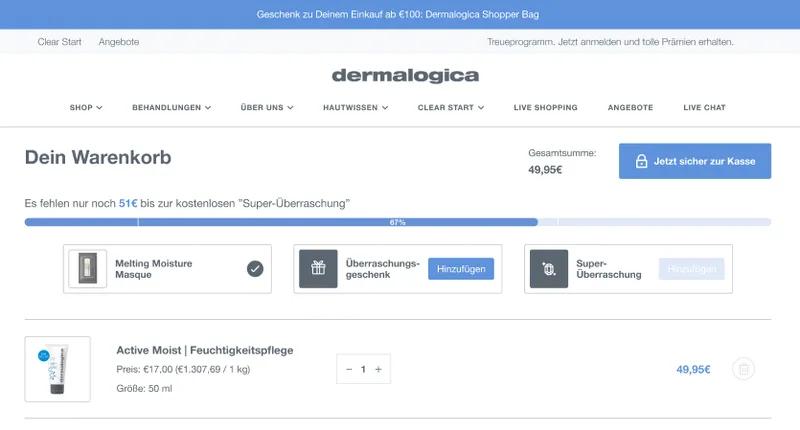Click the Treueprogramm sign-up link

610,42
